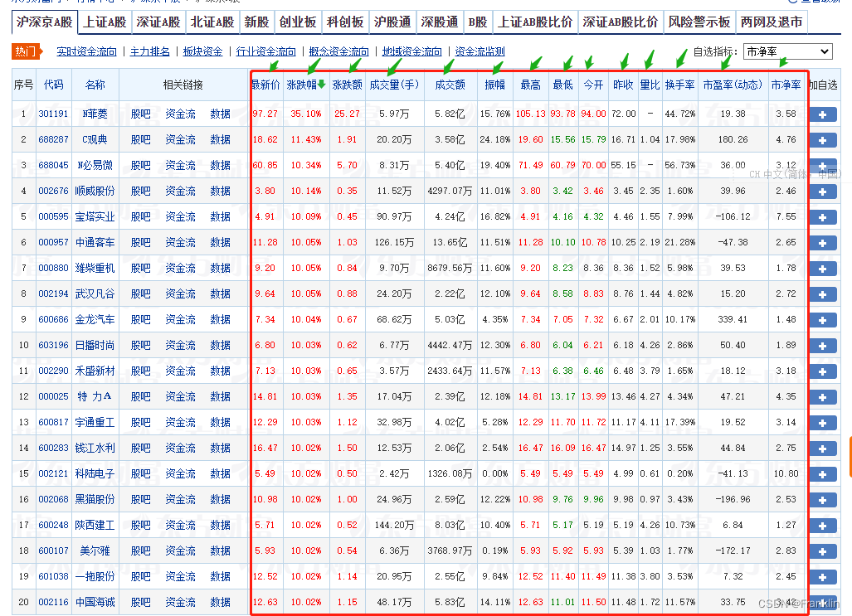Open the 创业板 tab
The image size is (852, 616).
298,22
